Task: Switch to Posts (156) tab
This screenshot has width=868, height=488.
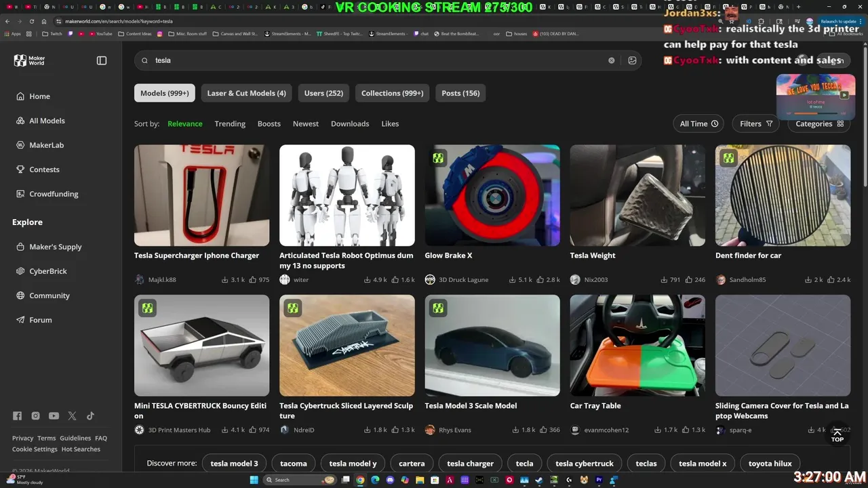Action: pos(460,93)
